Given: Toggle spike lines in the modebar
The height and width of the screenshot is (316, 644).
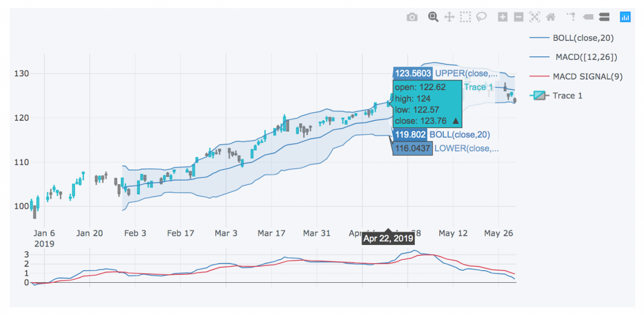Looking at the screenshot, I should coord(571,17).
